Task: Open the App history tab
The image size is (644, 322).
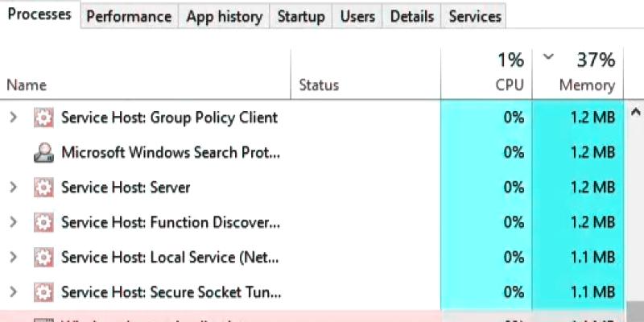Action: (224, 16)
